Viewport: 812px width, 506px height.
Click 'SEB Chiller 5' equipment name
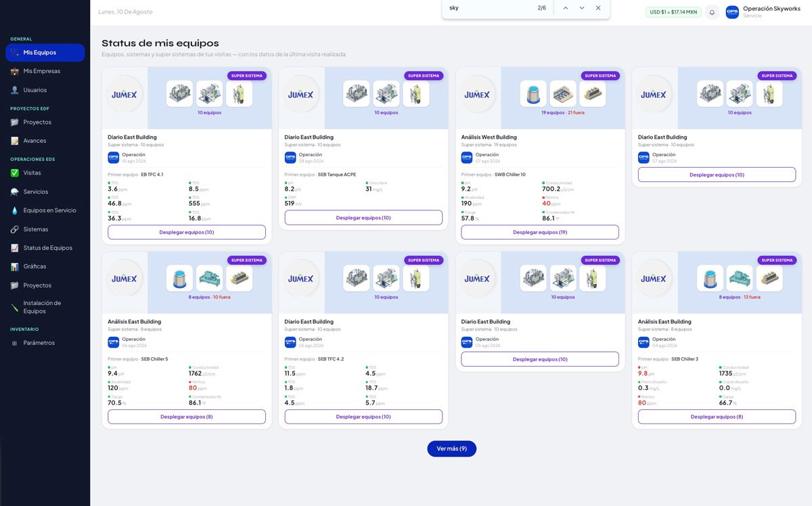click(x=154, y=359)
